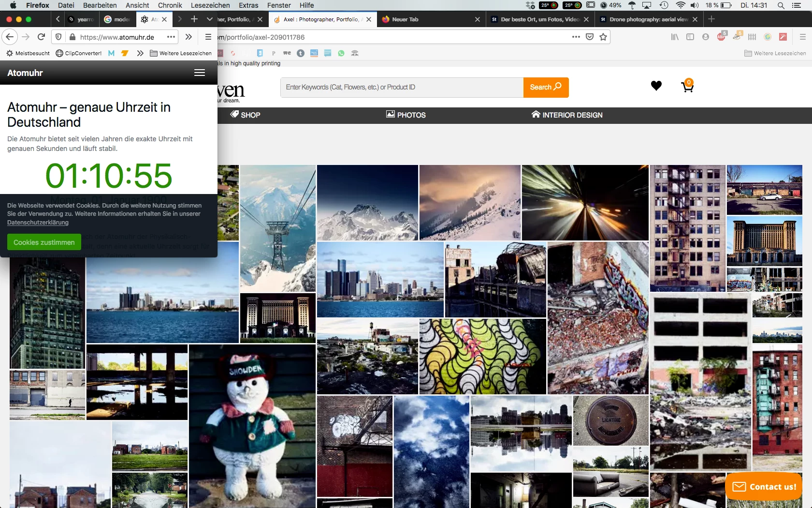Open the INTERIOR DESIGN navigation item

pyautogui.click(x=567, y=115)
